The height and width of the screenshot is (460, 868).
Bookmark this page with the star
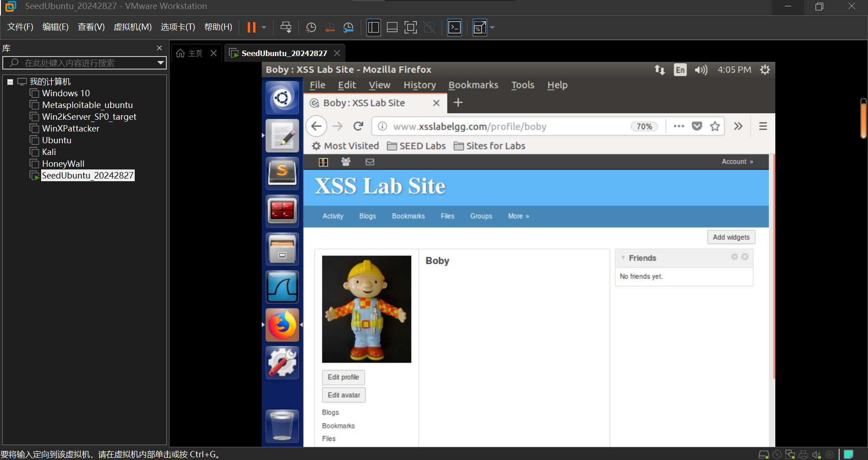715,126
